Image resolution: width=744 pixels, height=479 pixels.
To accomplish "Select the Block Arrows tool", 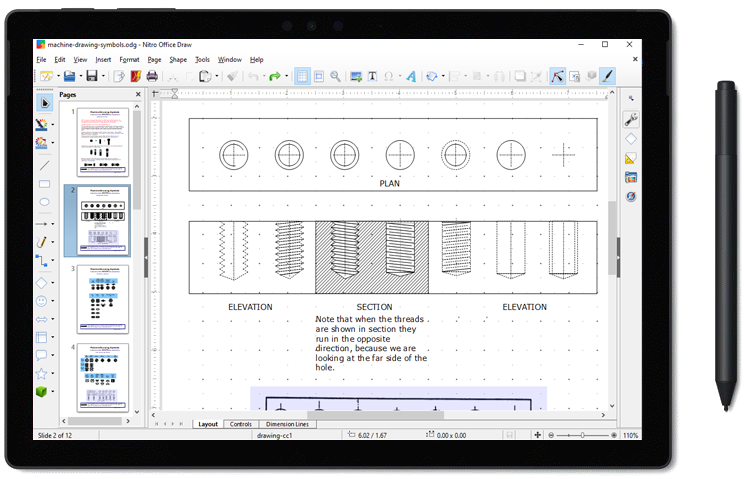I will [42, 319].
